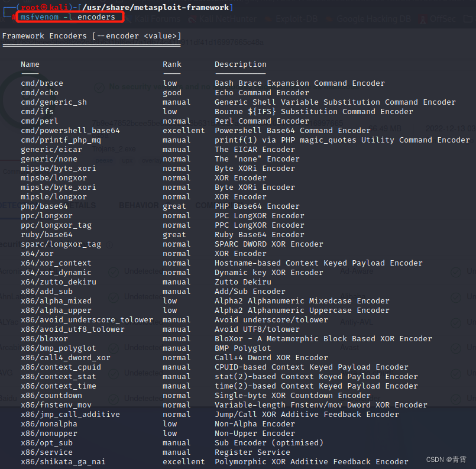Select the 'cmd/powershell_base64' encoder name
Viewport: 476px width, 469px height.
coord(70,131)
